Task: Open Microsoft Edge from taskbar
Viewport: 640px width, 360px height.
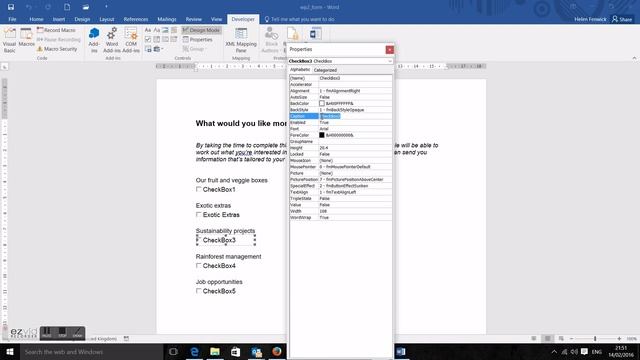Action: [194, 351]
